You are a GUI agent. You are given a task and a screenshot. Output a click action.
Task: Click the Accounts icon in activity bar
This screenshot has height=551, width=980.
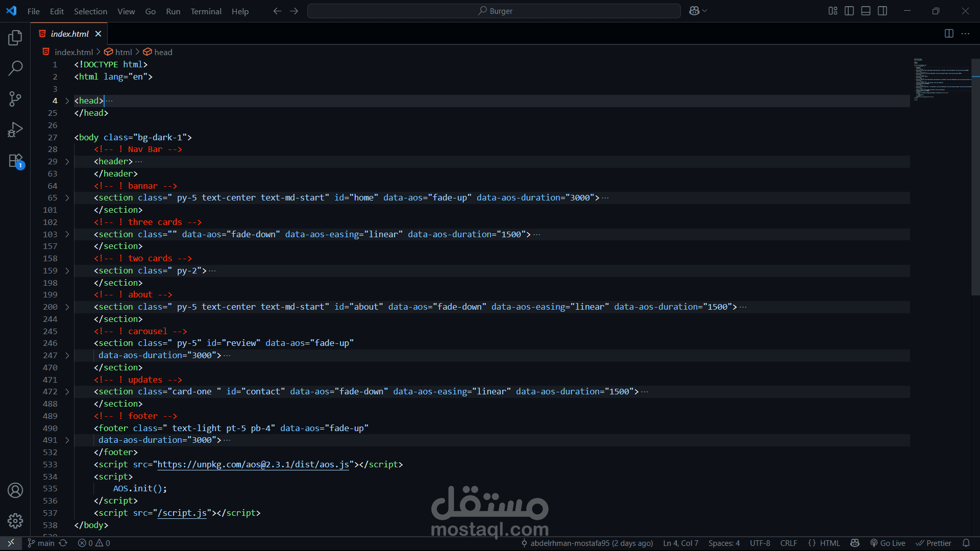(15, 490)
